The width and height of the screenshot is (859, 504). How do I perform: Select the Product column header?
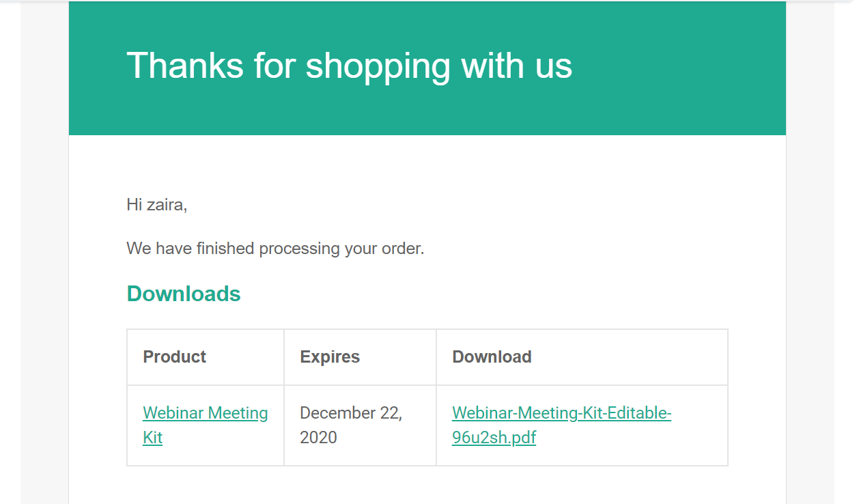pos(175,357)
